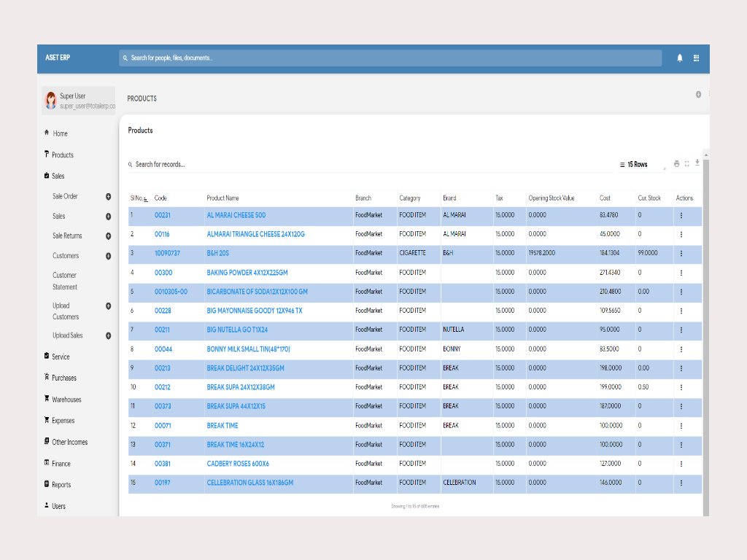Viewport: 747px width, 560px height.
Task: Click the fullscreen icon above the table
Action: pos(686,163)
